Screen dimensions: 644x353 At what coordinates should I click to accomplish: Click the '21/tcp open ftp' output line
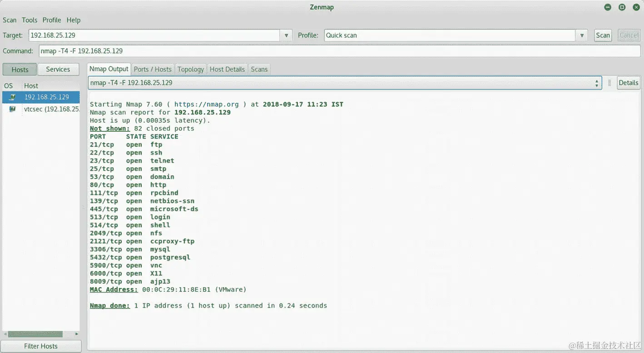pyautogui.click(x=126, y=144)
